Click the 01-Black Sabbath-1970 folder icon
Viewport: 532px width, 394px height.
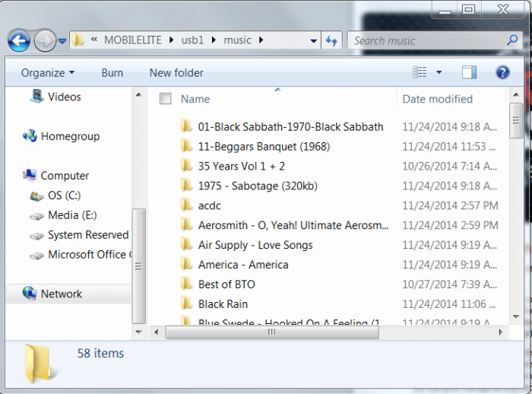coord(187,126)
